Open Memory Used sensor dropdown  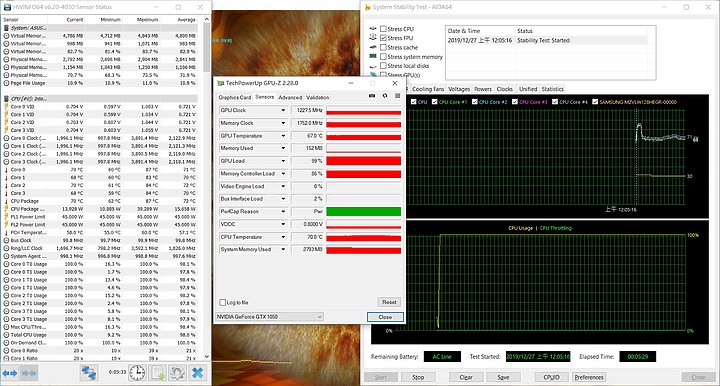click(283, 148)
